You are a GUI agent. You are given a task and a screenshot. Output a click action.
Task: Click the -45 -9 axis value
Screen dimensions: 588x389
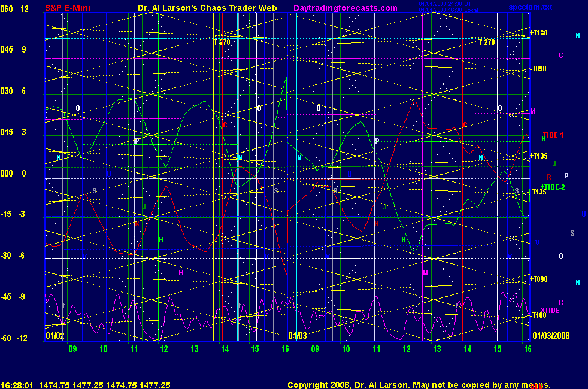[x=14, y=296]
